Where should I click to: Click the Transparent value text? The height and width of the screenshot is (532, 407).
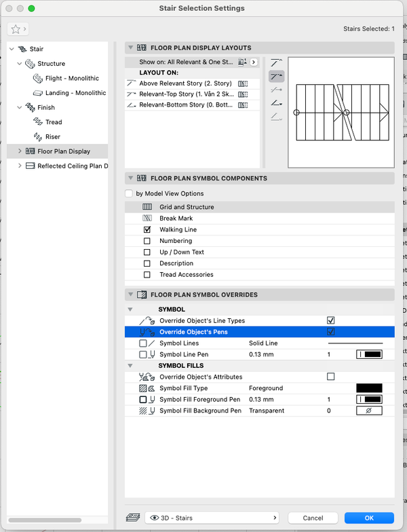coord(267,411)
